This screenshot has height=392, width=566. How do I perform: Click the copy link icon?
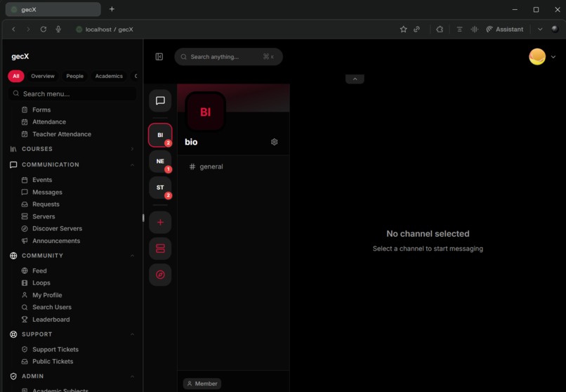point(417,30)
